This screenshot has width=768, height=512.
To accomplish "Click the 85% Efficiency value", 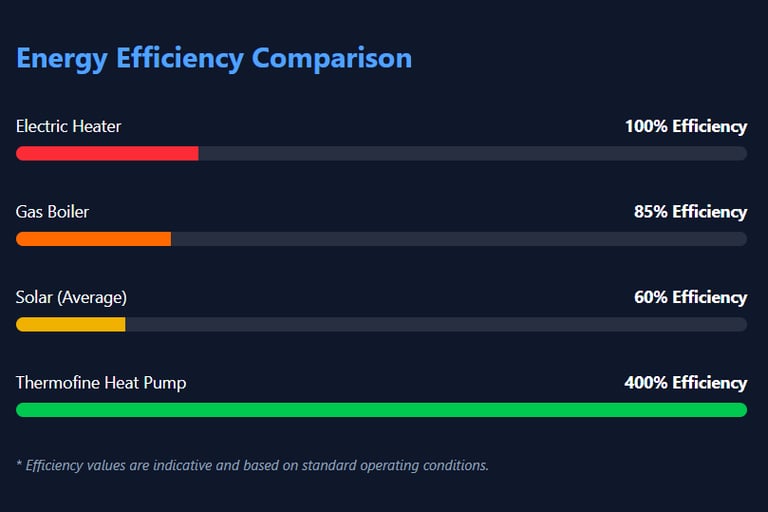I will click(x=690, y=212).
